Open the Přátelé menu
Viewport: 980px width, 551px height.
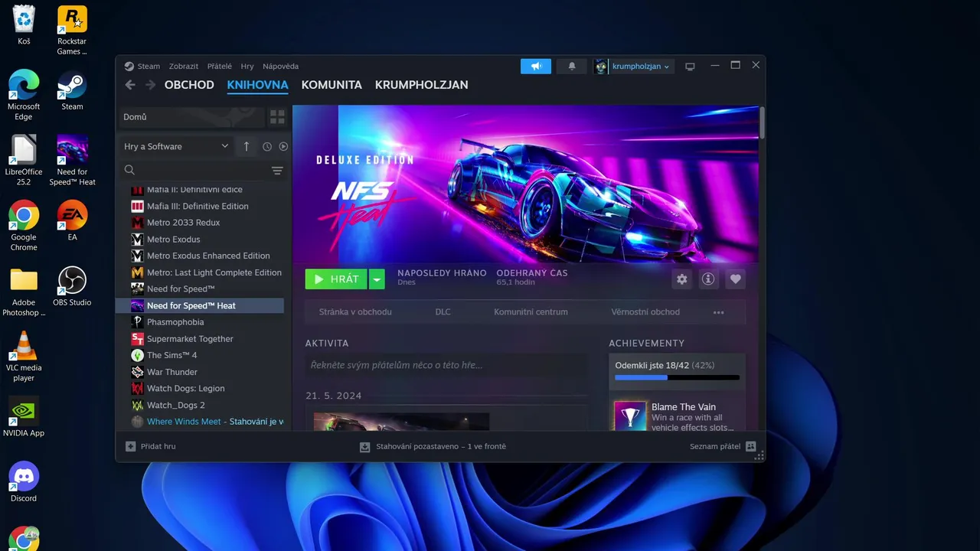coord(220,67)
